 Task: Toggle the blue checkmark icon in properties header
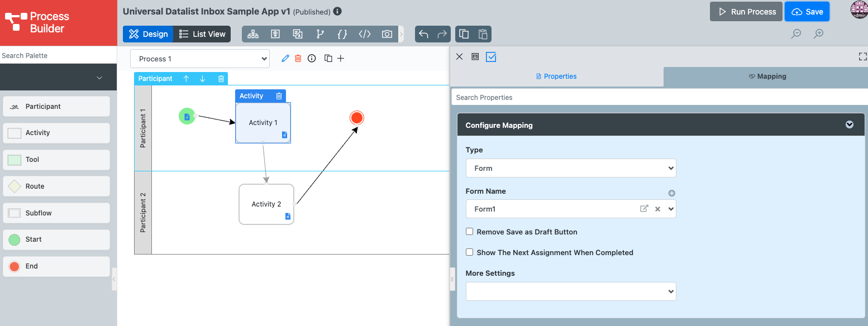coord(491,57)
